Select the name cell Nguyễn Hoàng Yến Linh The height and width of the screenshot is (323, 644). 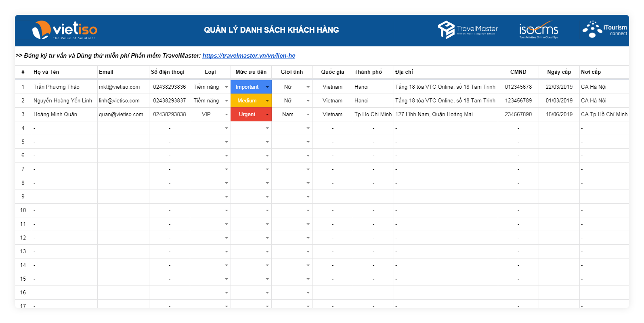pos(65,101)
